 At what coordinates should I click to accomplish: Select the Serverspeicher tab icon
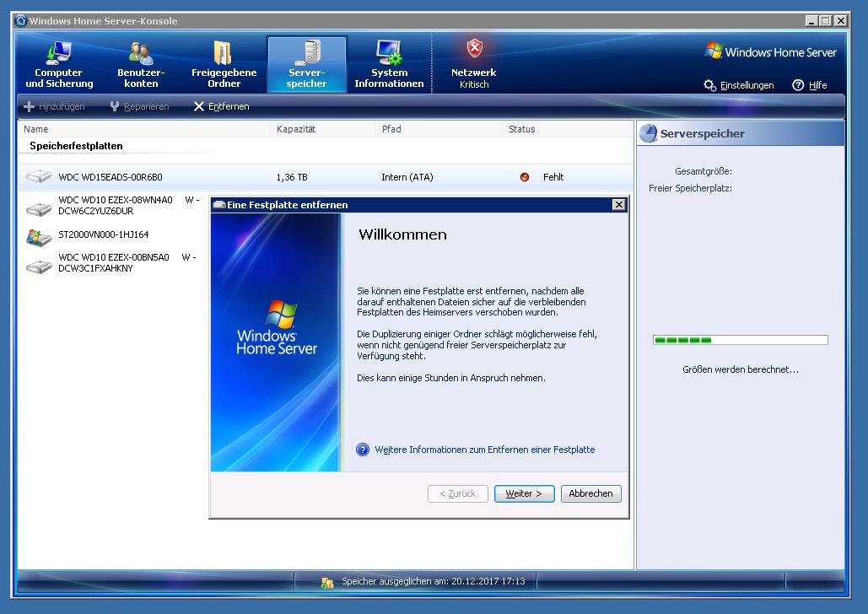pos(306,53)
